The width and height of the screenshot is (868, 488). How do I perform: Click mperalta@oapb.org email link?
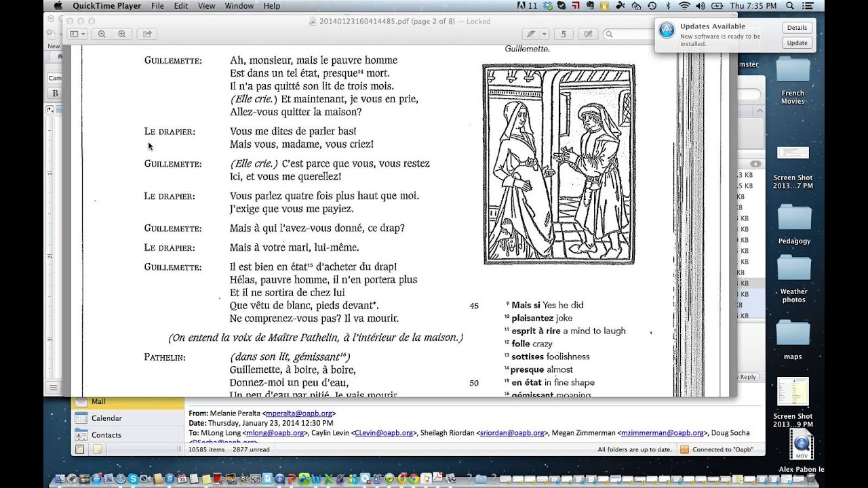[299, 413]
